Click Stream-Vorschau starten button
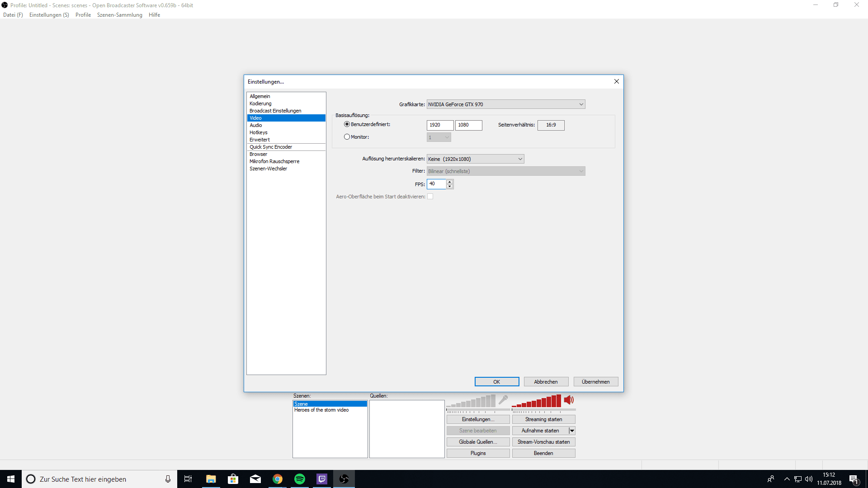The image size is (868, 488). click(x=544, y=442)
